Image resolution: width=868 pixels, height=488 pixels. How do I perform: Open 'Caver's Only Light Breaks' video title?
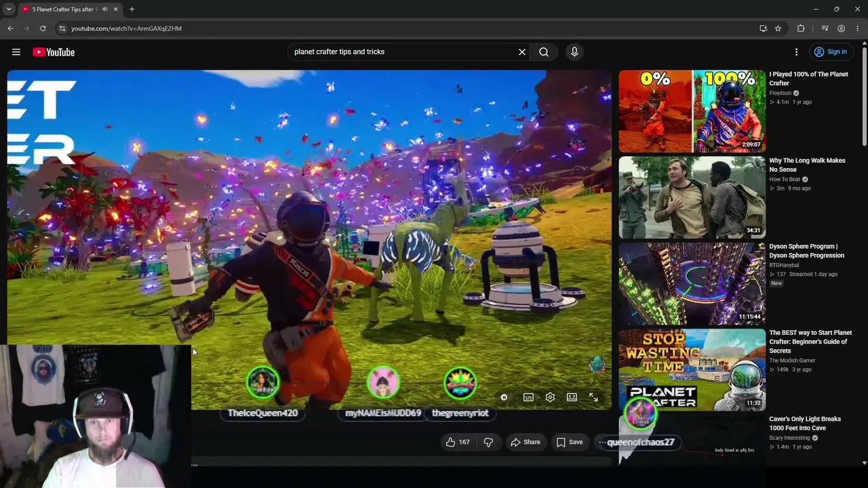pos(805,423)
